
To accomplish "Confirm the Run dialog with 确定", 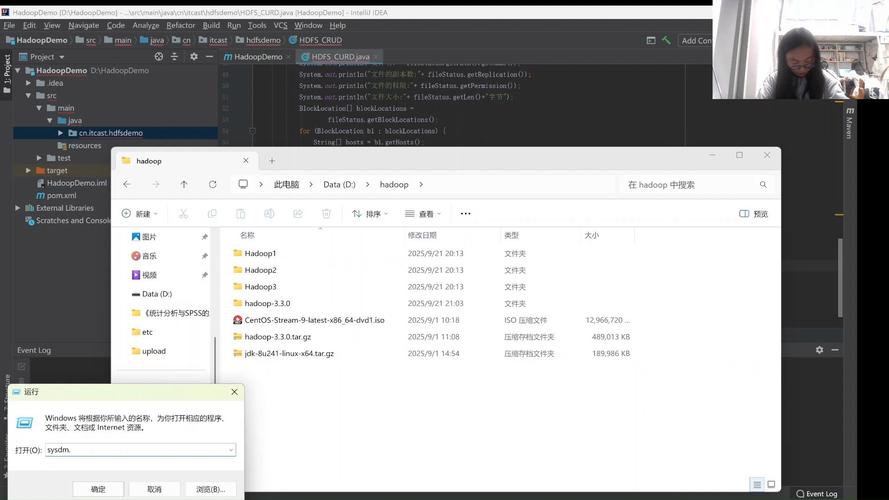I will (98, 489).
